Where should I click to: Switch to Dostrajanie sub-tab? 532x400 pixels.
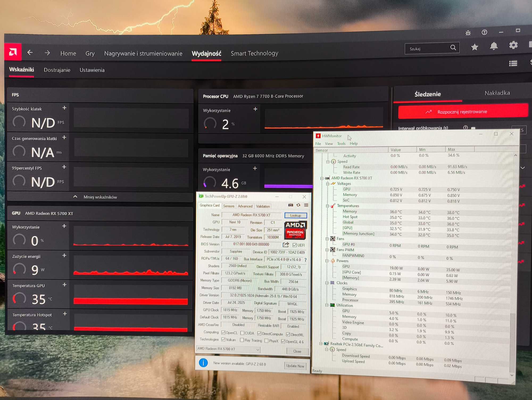point(57,70)
